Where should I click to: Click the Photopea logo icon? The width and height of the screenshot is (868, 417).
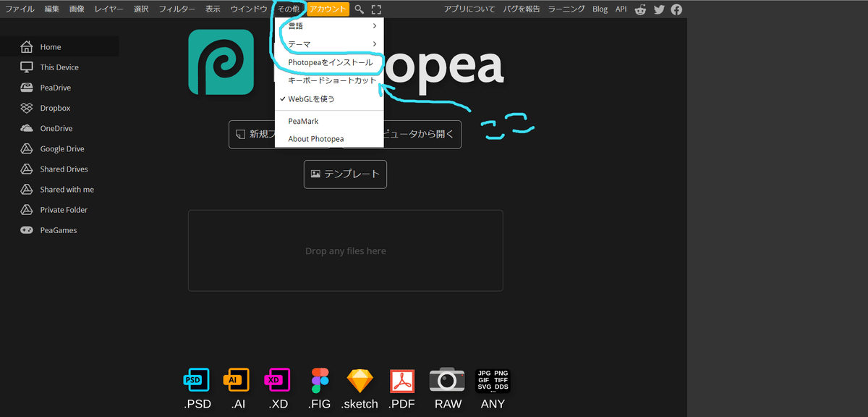coord(221,62)
